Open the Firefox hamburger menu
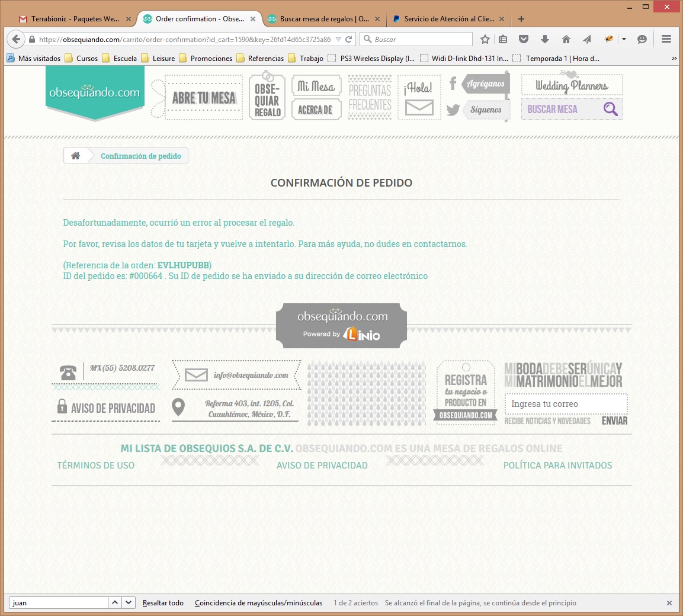 (x=666, y=39)
